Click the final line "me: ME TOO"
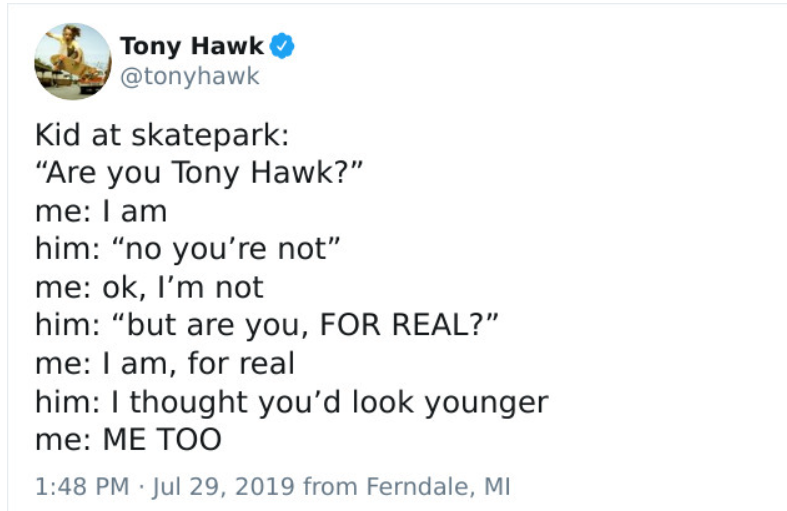787x511 pixels. click(128, 440)
